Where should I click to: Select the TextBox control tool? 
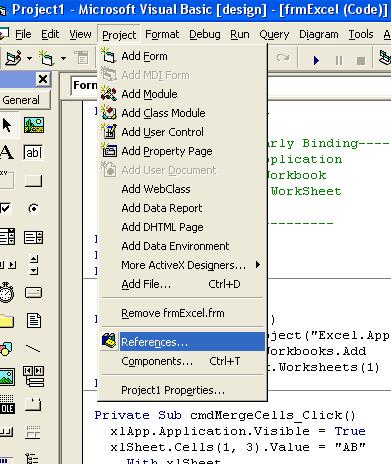tap(33, 153)
